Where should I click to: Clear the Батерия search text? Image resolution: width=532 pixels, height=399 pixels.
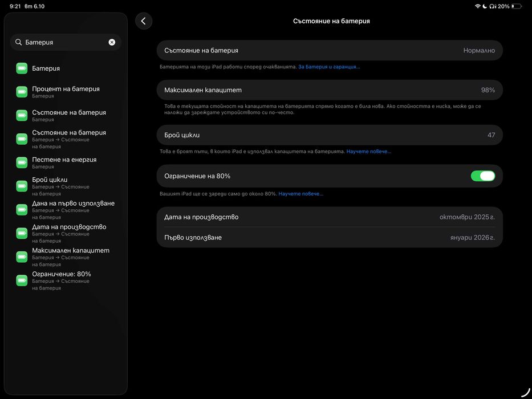(112, 42)
